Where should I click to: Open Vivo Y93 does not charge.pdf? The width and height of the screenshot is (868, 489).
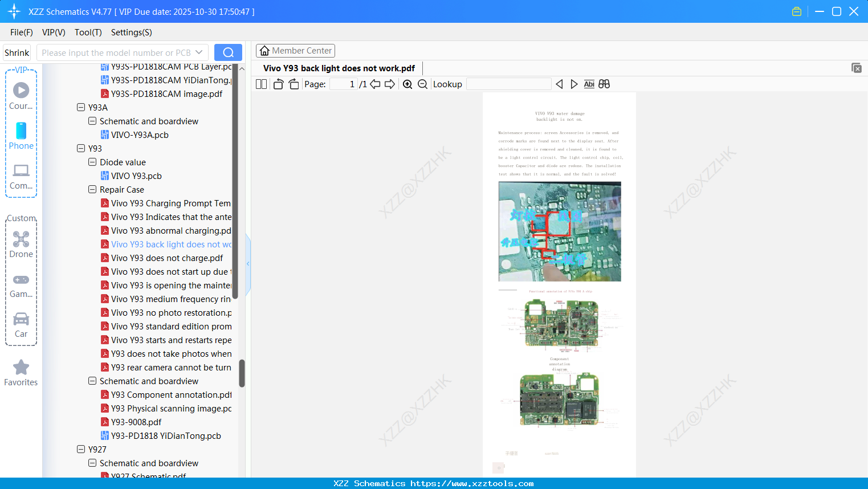tap(166, 258)
